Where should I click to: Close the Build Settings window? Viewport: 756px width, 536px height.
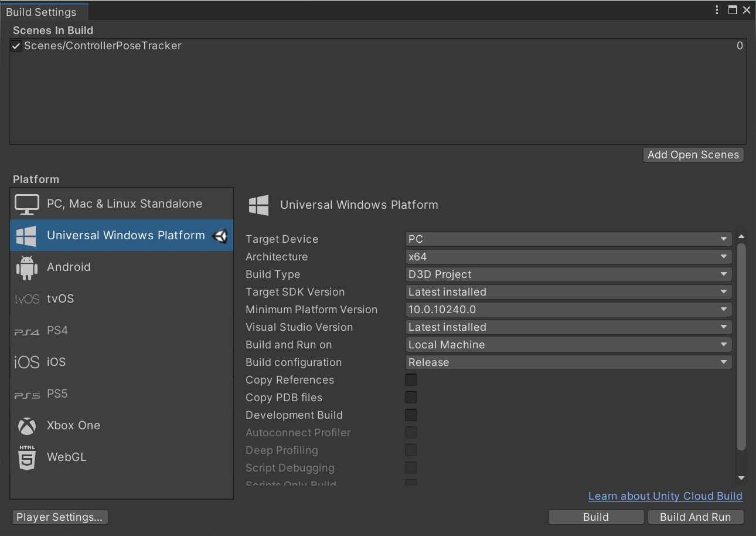[x=747, y=10]
